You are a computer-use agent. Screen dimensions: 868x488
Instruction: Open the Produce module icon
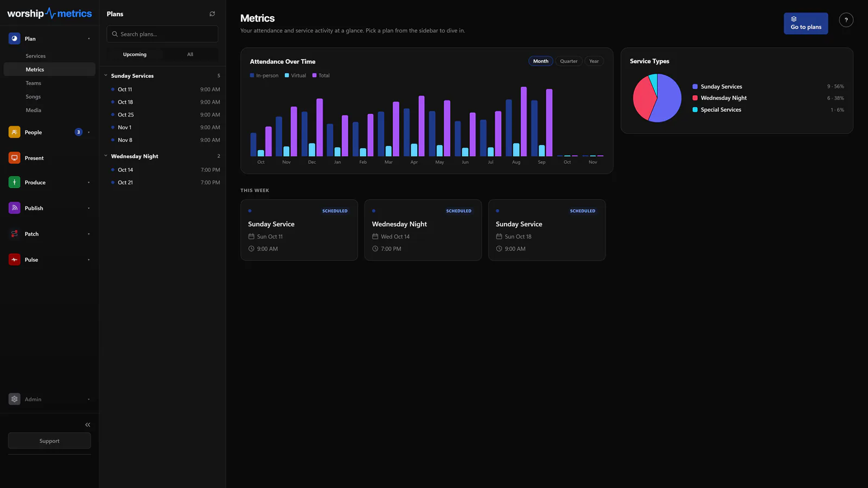click(15, 182)
